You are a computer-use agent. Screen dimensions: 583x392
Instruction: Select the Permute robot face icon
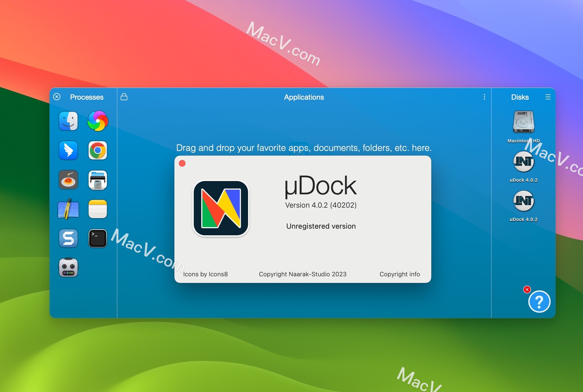click(x=68, y=268)
